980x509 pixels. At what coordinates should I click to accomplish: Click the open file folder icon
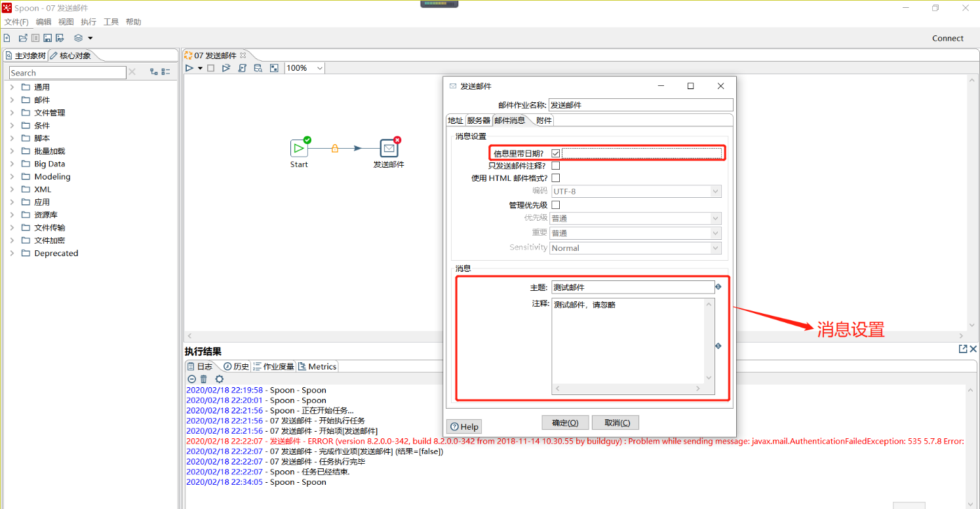[x=23, y=38]
